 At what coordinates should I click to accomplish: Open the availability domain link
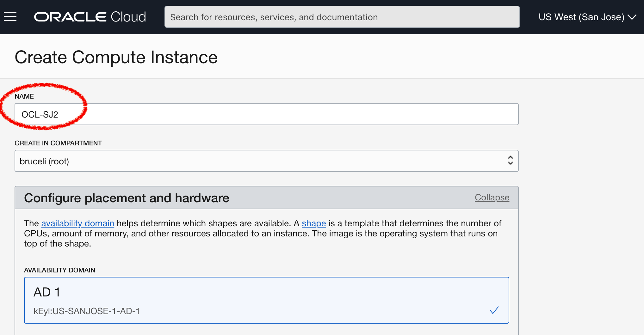[77, 223]
